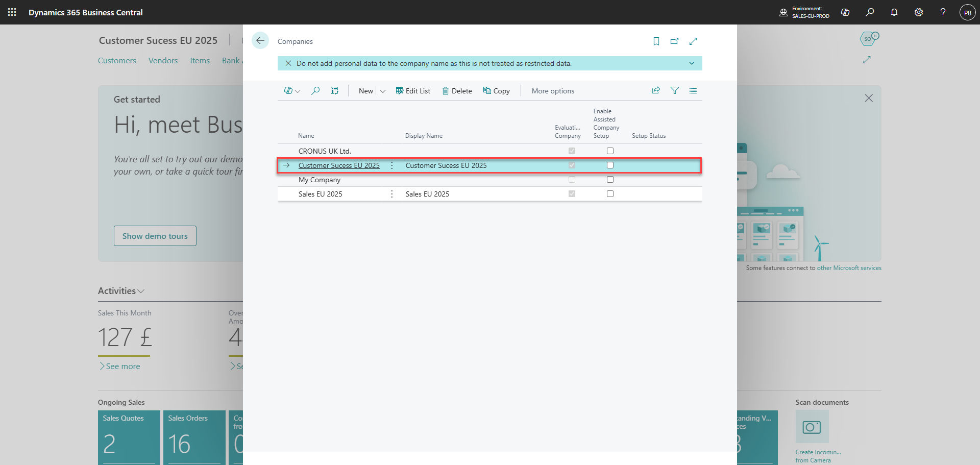
Task: Click the analyze mode toolbar icon
Action: point(334,91)
